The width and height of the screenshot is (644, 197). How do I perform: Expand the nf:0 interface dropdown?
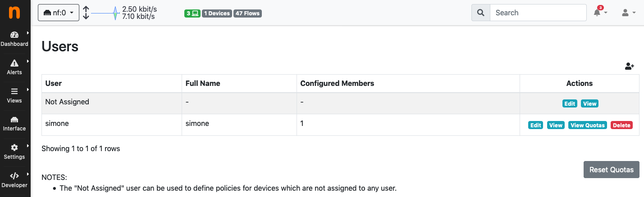pyautogui.click(x=59, y=13)
